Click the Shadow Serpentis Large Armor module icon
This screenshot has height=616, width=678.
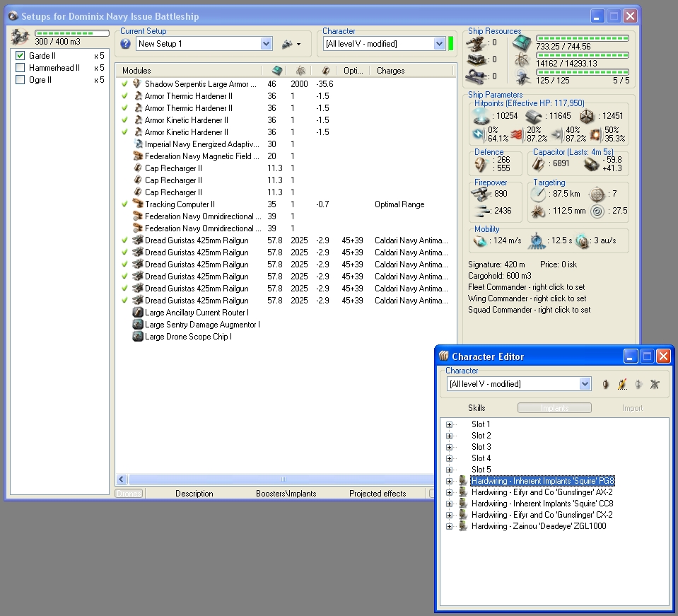coord(138,84)
